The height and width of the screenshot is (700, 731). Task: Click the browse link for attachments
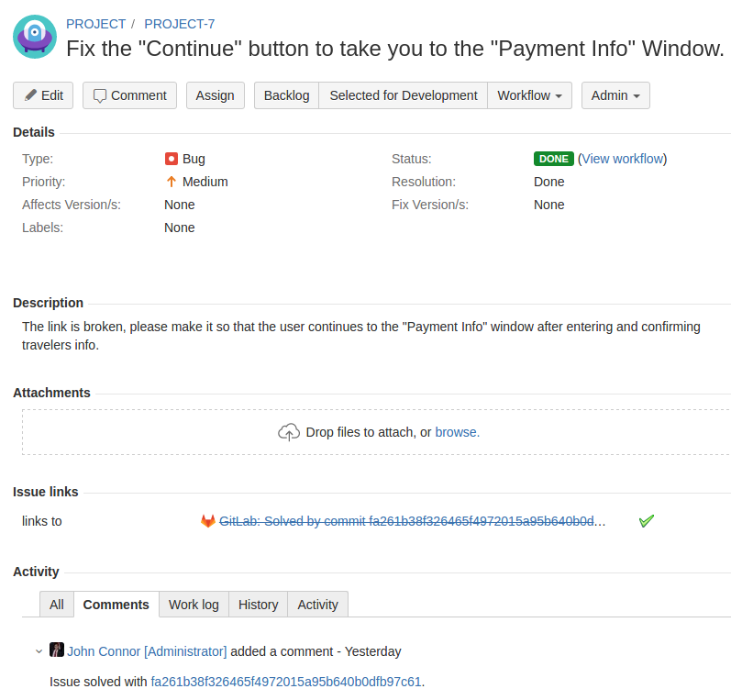click(457, 432)
